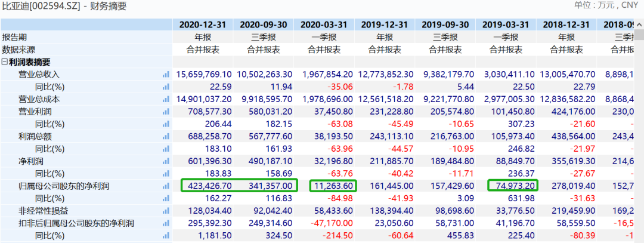Select cell 14,901,037.20 in 营业总成本 row

pos(204,99)
